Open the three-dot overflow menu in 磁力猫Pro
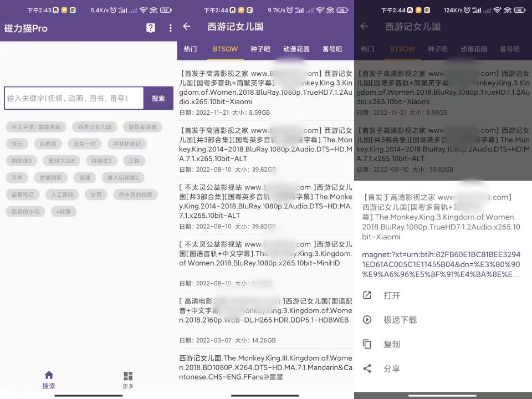 pyautogui.click(x=170, y=28)
